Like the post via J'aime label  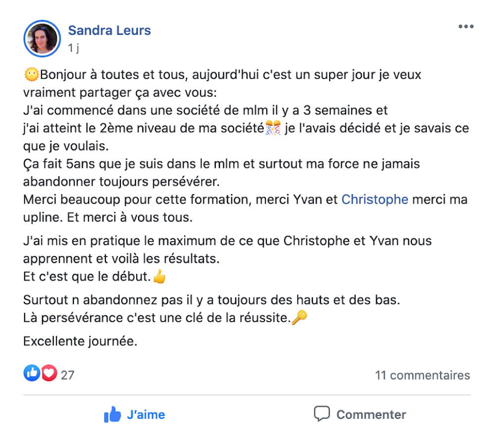click(x=146, y=414)
